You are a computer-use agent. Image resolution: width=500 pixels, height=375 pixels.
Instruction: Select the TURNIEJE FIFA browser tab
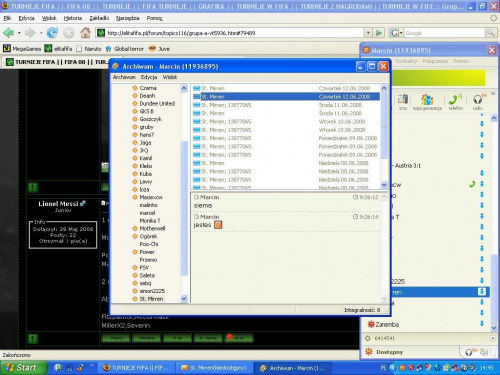coord(57,62)
